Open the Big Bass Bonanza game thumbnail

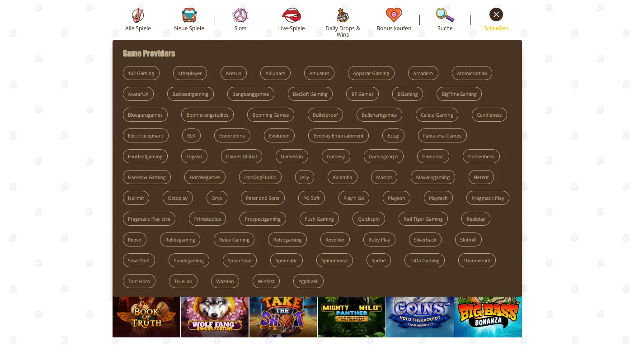coord(488,317)
